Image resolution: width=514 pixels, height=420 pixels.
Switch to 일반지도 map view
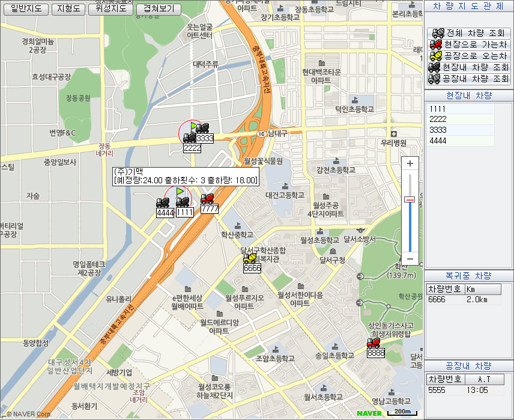[26, 9]
